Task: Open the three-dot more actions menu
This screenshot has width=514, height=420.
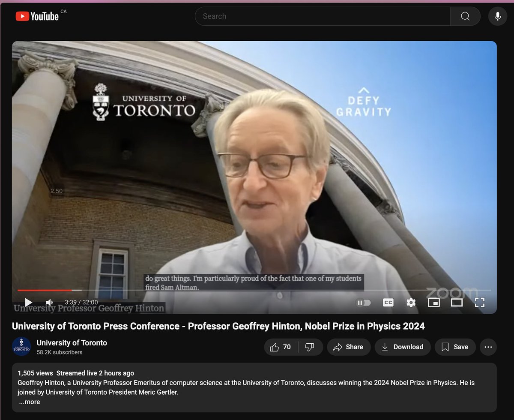Action: [x=488, y=347]
